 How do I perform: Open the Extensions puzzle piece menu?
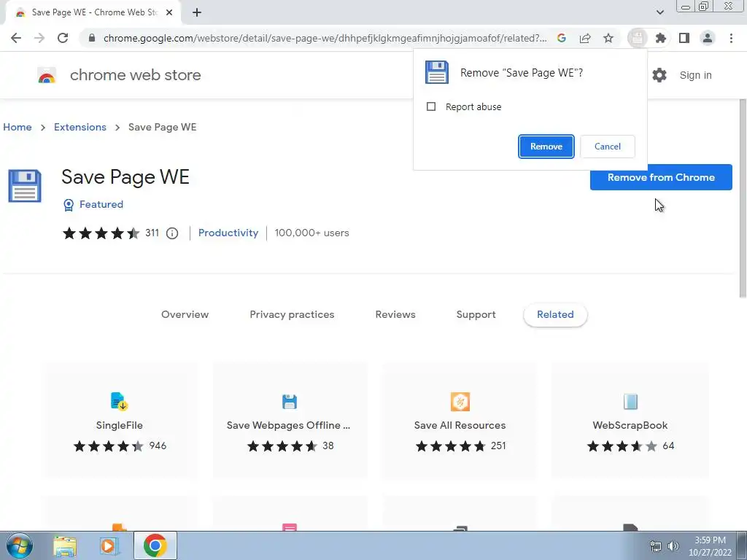[661, 38]
